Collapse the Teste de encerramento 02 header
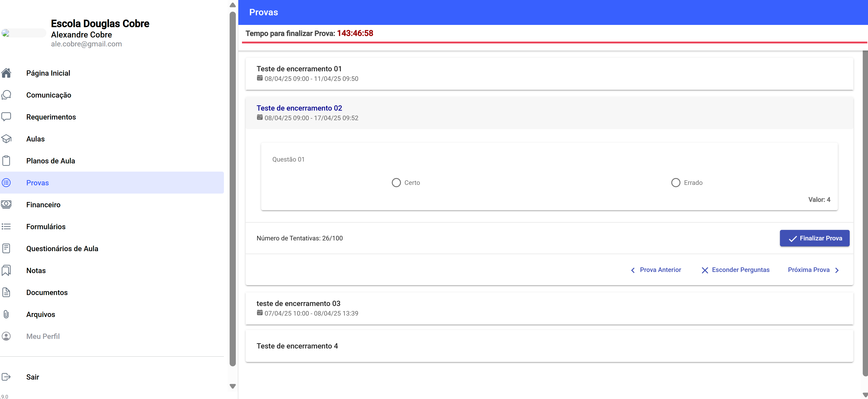This screenshot has height=399, width=868. [549, 113]
